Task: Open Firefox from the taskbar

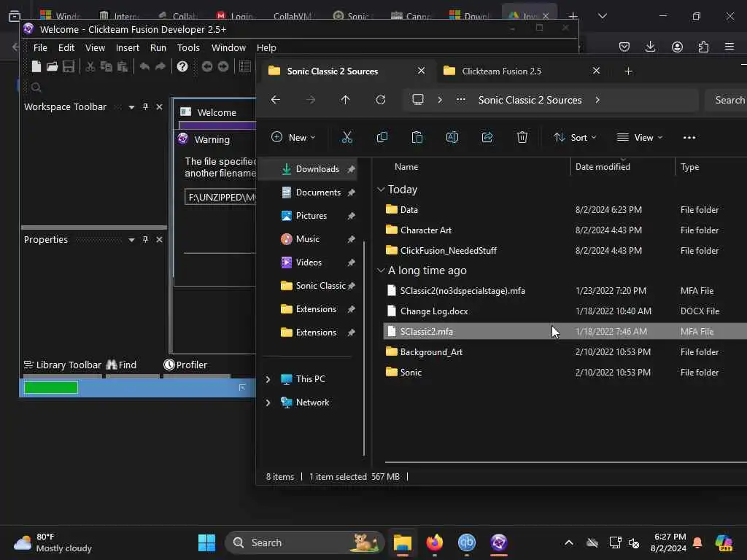Action: 435,542
